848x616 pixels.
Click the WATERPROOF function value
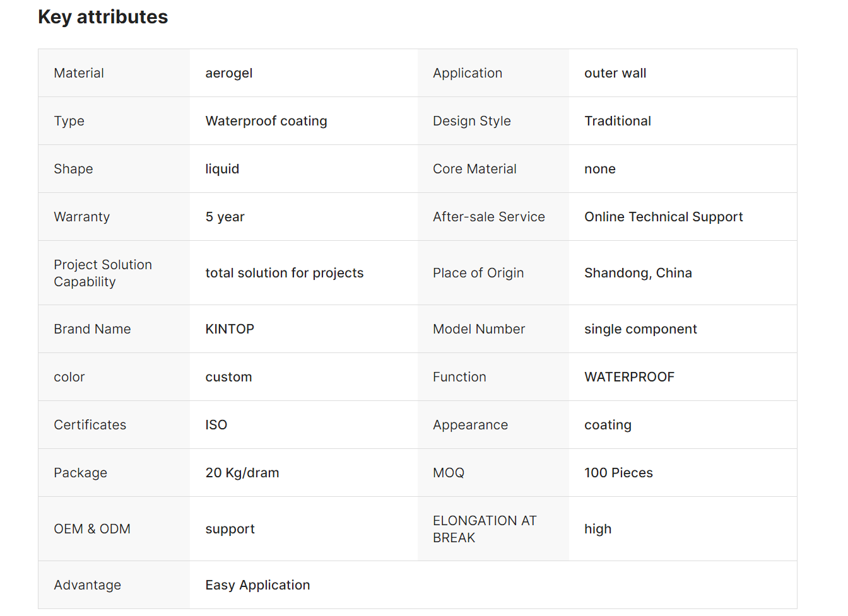[629, 377]
